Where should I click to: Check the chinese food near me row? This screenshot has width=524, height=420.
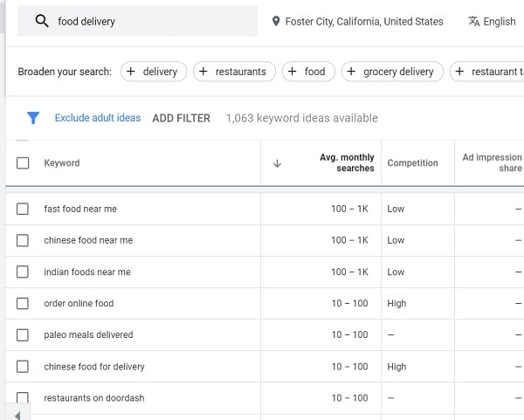pos(23,240)
